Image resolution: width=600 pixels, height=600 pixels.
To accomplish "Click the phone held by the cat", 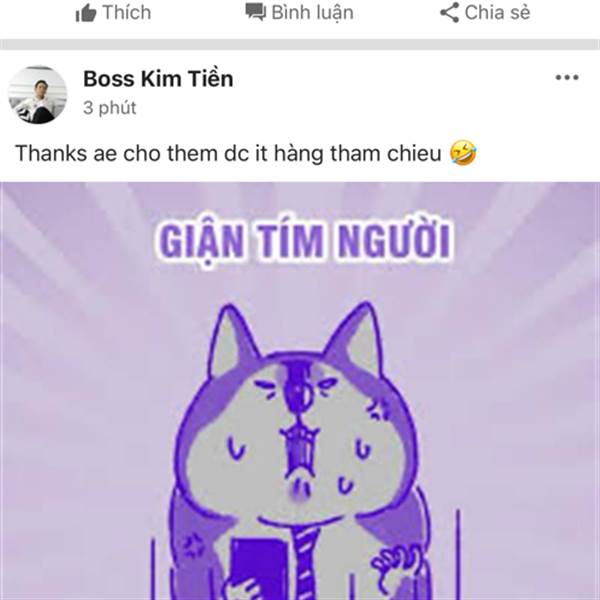I will [259, 568].
